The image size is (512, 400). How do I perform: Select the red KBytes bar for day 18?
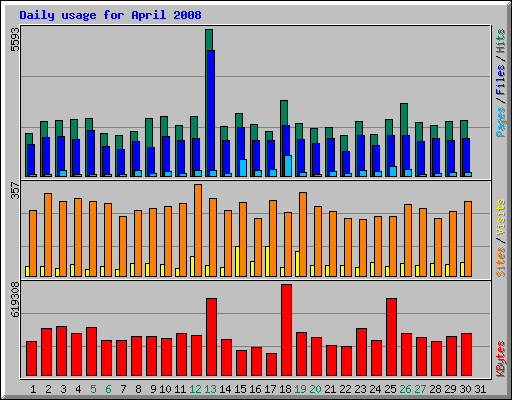286,330
